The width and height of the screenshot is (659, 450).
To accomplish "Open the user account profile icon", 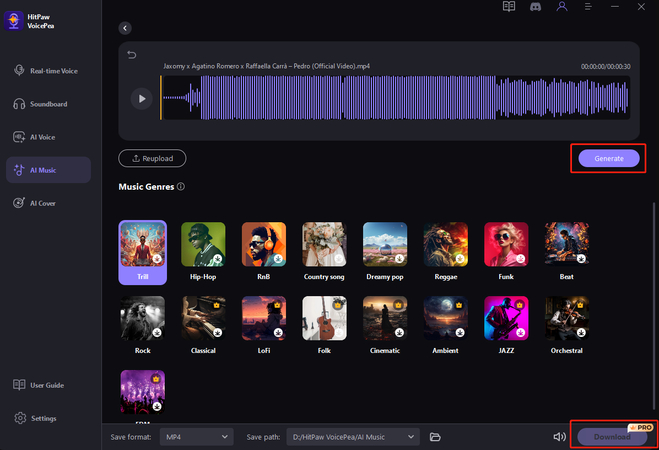I will tap(562, 7).
